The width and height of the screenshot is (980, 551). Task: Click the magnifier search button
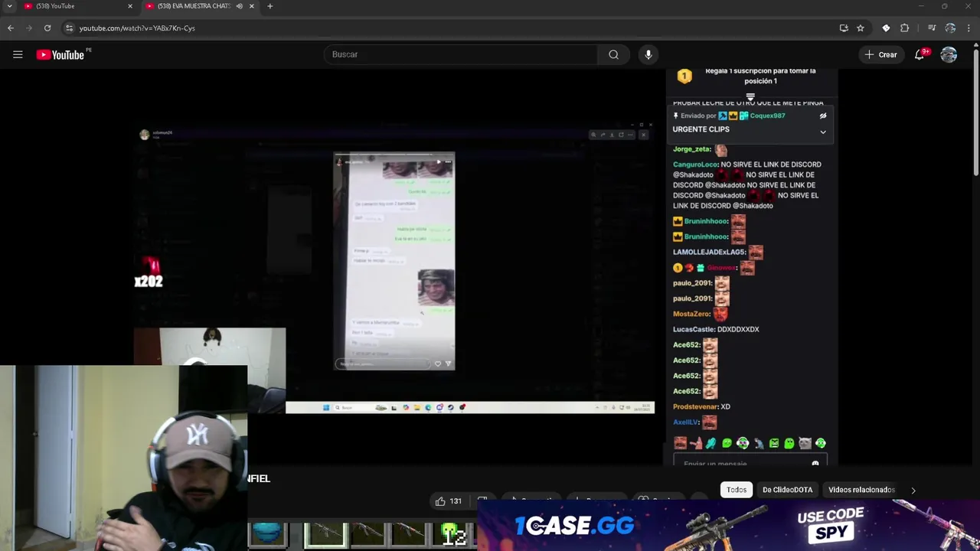tap(613, 54)
